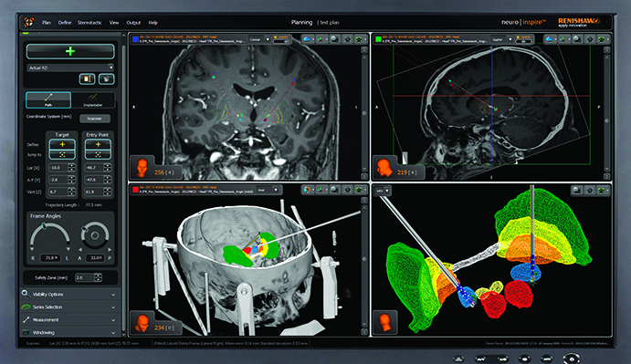Click the delete trash icon below the plan dropdown
This screenshot has height=364, width=631.
point(106,78)
